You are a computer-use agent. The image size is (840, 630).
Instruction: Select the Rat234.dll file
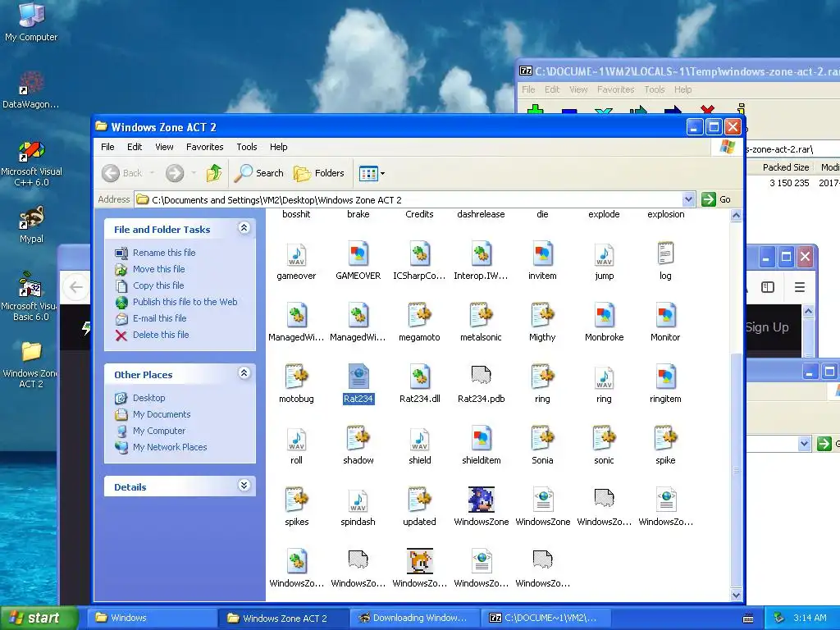coord(419,377)
